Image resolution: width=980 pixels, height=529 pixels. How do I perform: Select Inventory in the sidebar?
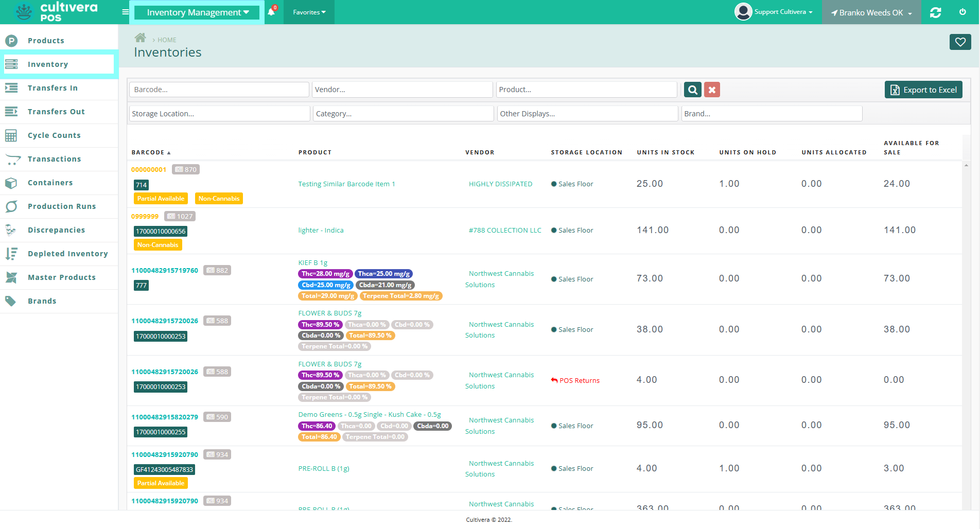(x=47, y=64)
